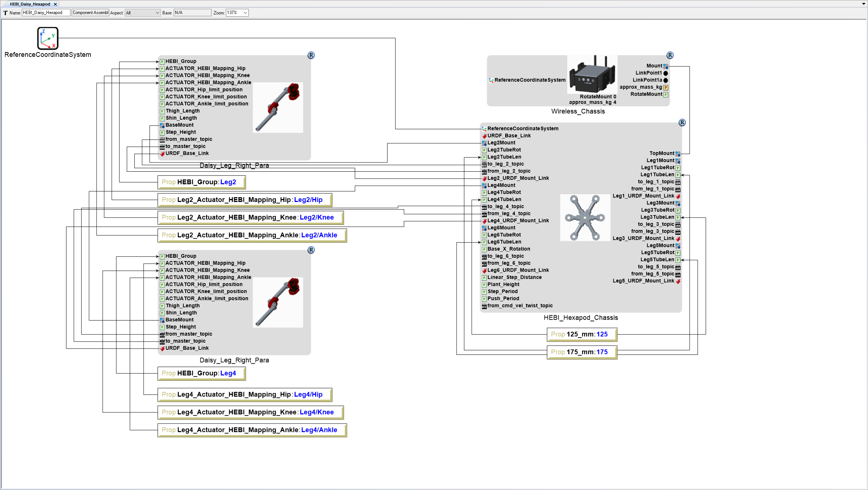Click the T text icon beside the Name field
The image size is (868, 490).
click(5, 12)
